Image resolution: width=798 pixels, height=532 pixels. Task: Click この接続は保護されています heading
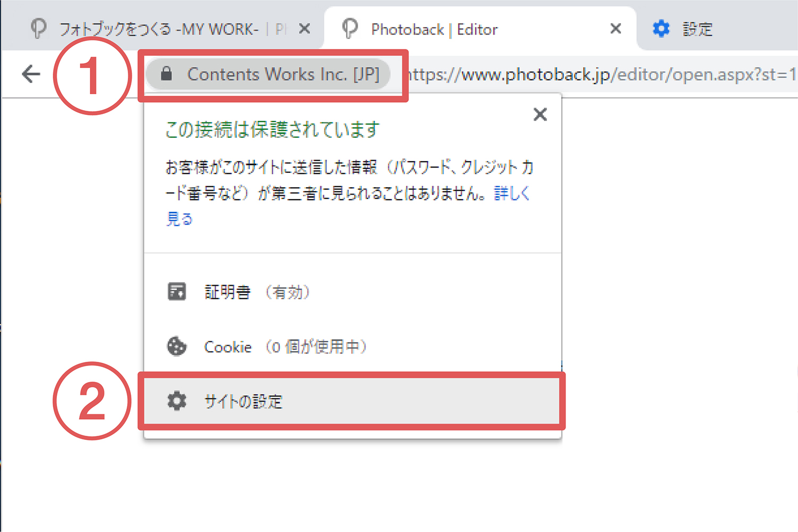pos(272,130)
